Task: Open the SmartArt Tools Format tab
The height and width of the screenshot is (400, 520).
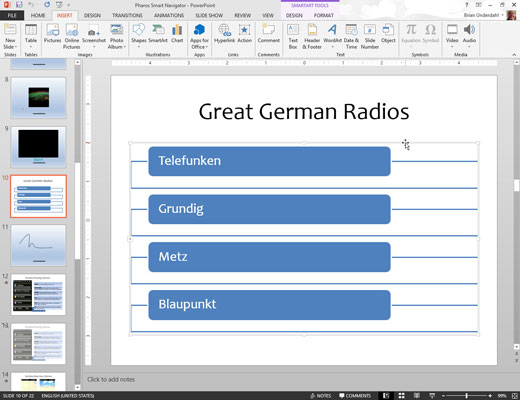Action: [323, 15]
